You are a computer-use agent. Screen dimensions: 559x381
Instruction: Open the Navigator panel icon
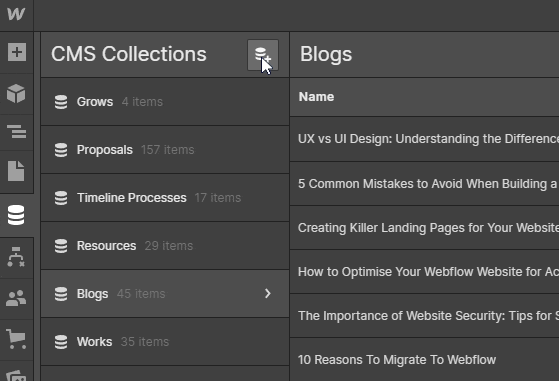point(16,132)
